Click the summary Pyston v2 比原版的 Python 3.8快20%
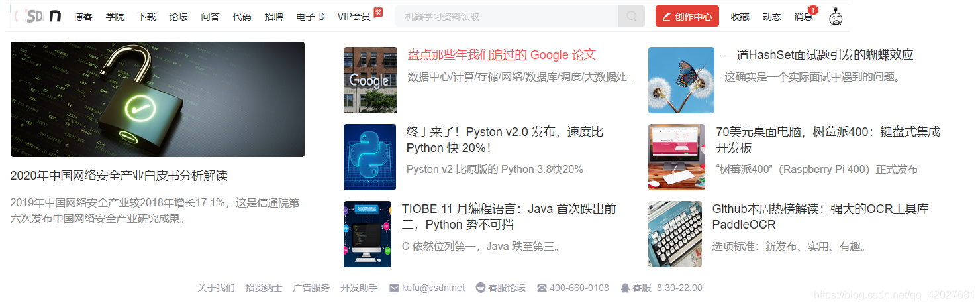This screenshot has width=980, height=307. (x=495, y=169)
